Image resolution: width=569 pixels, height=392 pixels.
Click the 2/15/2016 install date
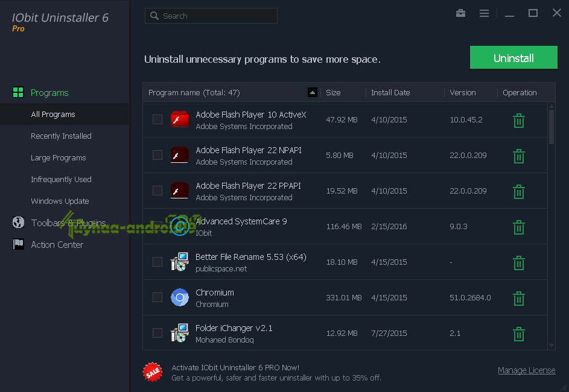coord(389,226)
